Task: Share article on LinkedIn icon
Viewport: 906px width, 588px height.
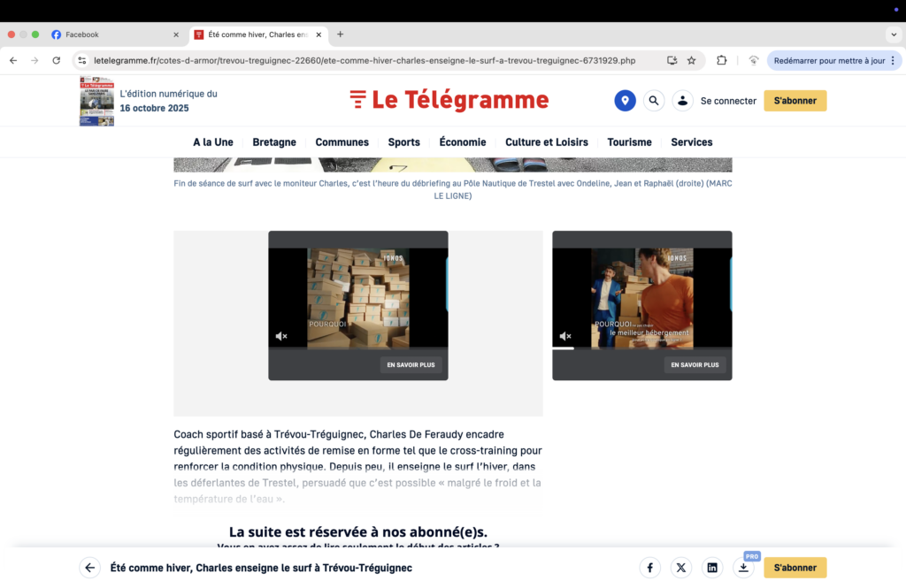Action: tap(712, 568)
